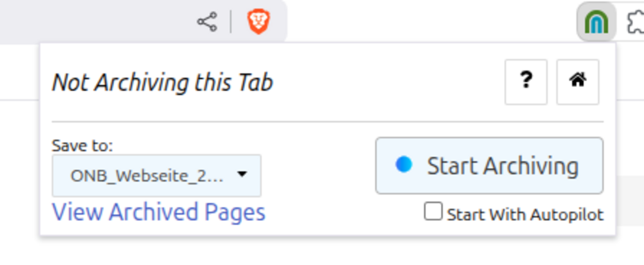
Task: Click the Save to: label
Action: [82, 146]
